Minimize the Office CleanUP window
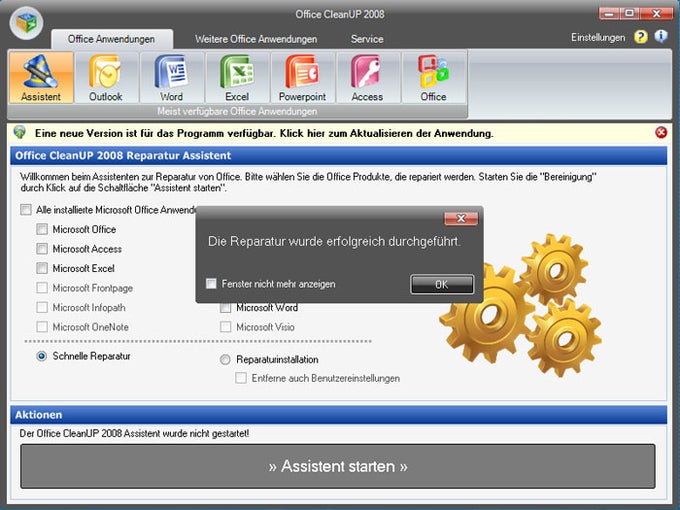Image resolution: width=680 pixels, height=510 pixels. [x=609, y=14]
